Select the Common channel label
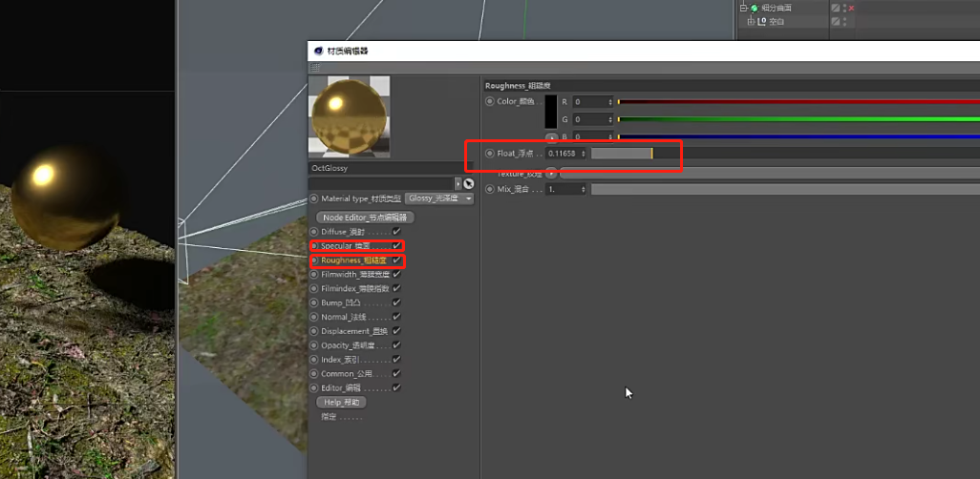 347,374
